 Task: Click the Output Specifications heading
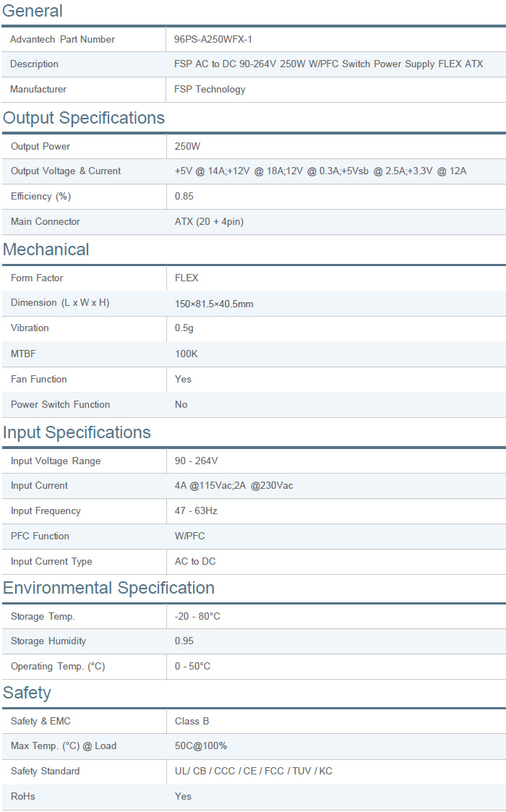[84, 118]
